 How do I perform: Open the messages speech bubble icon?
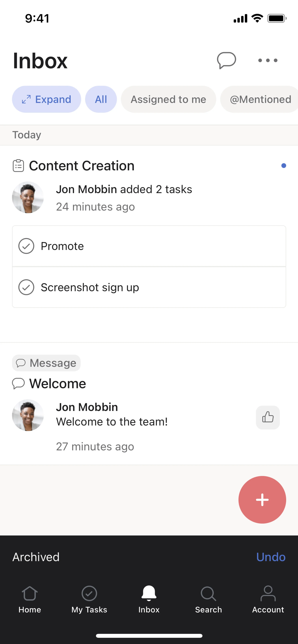(226, 60)
